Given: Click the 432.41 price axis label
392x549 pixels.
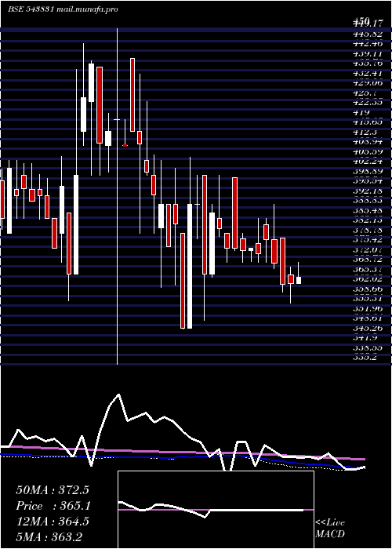Looking at the screenshot, I should [x=367, y=74].
